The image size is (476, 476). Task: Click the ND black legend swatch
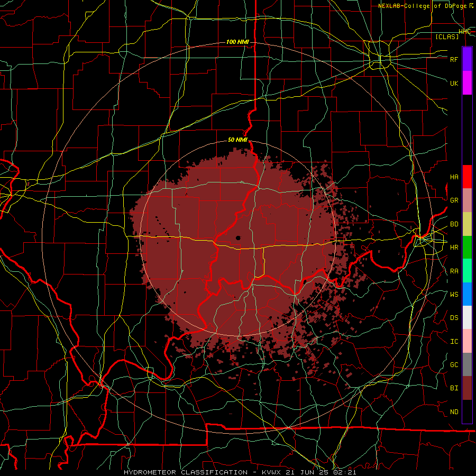(467, 411)
